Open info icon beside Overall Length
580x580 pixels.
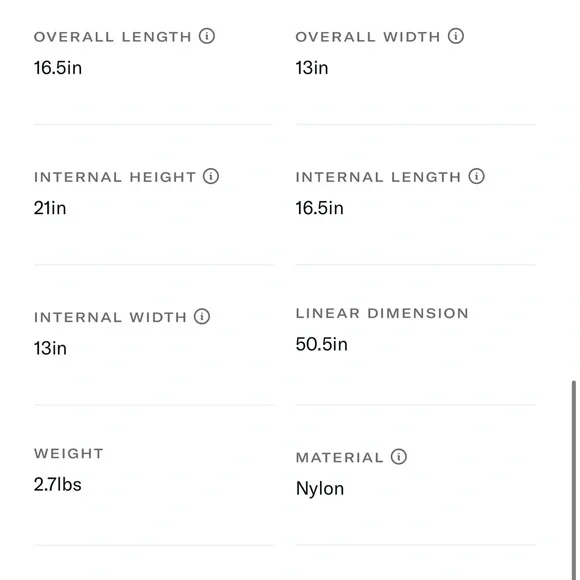tap(207, 36)
